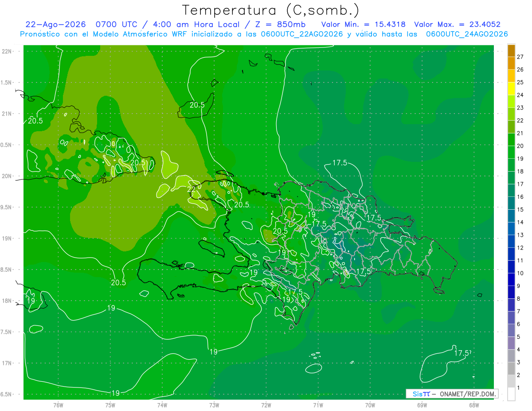Click the '21N' latitude axis label
532x411 pixels.
(x=7, y=114)
